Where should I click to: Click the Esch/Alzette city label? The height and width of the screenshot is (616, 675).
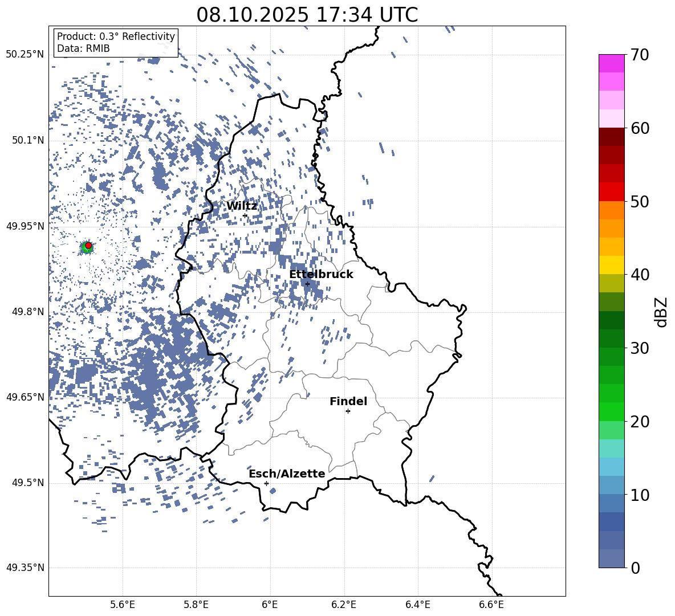click(x=287, y=474)
